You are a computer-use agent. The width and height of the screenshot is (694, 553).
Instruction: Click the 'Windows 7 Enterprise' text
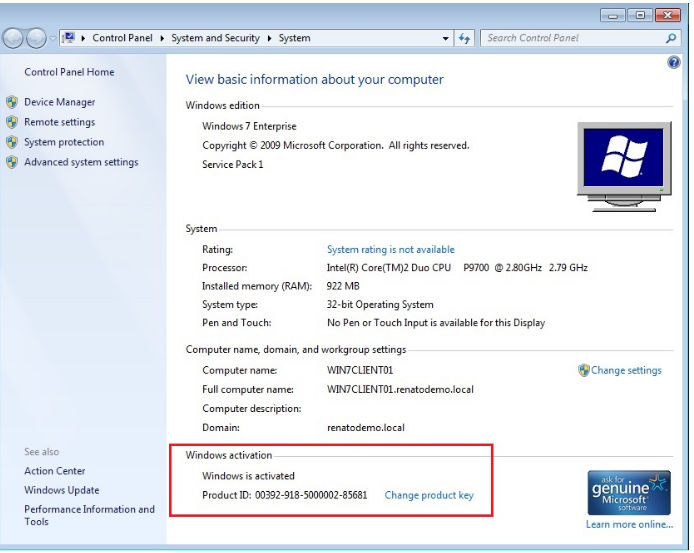click(249, 126)
